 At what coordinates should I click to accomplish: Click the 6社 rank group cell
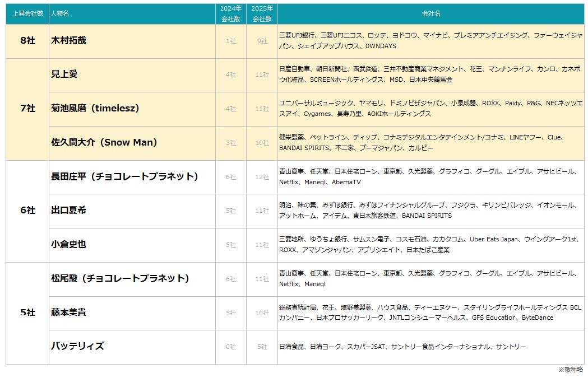pos(27,211)
